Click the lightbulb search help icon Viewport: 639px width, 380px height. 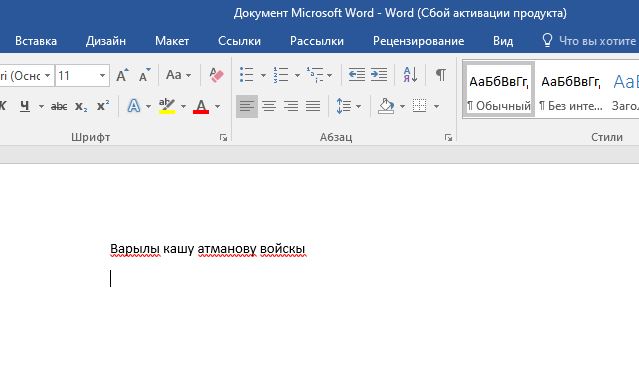pos(547,40)
